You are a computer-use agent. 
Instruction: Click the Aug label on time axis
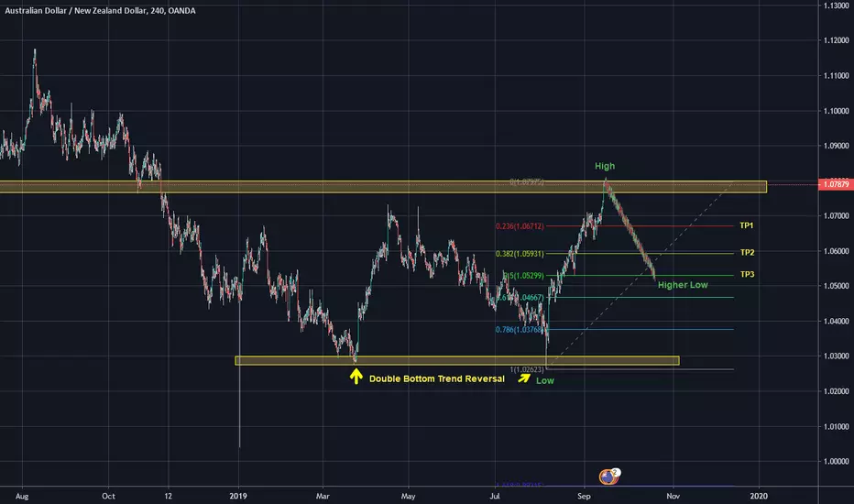[22, 496]
